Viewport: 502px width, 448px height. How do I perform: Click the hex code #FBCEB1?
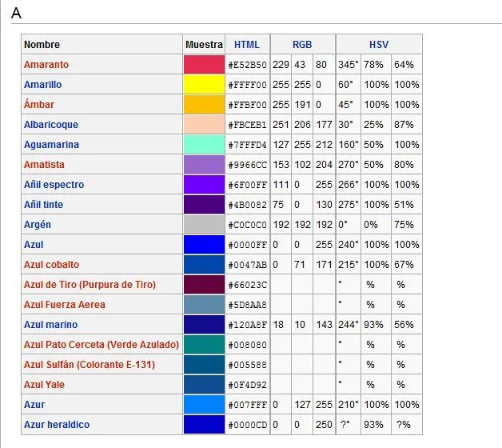pos(247,125)
